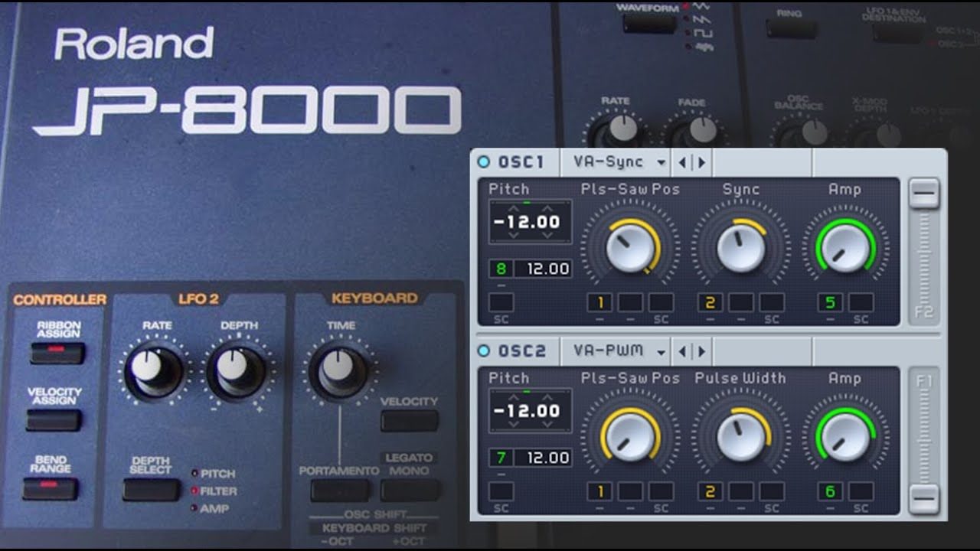Click the Mono Legato button on JP-8000
This screenshot has width=980, height=551.
click(x=410, y=490)
